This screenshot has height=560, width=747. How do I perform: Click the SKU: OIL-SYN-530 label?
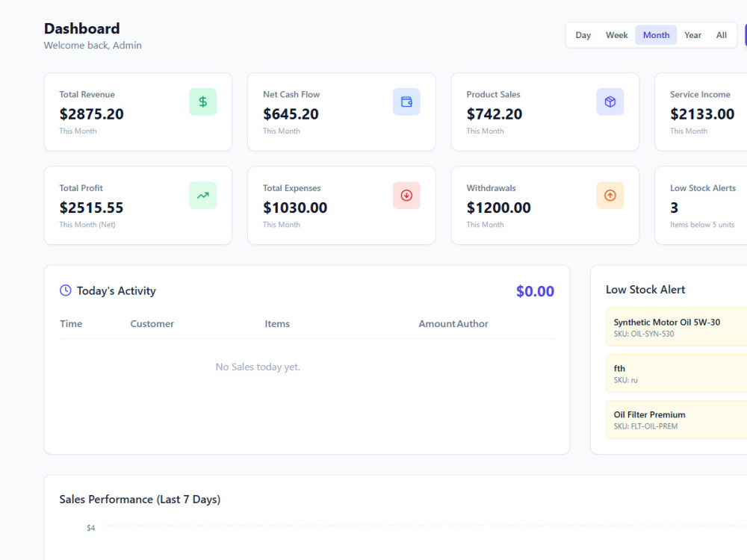[644, 335]
